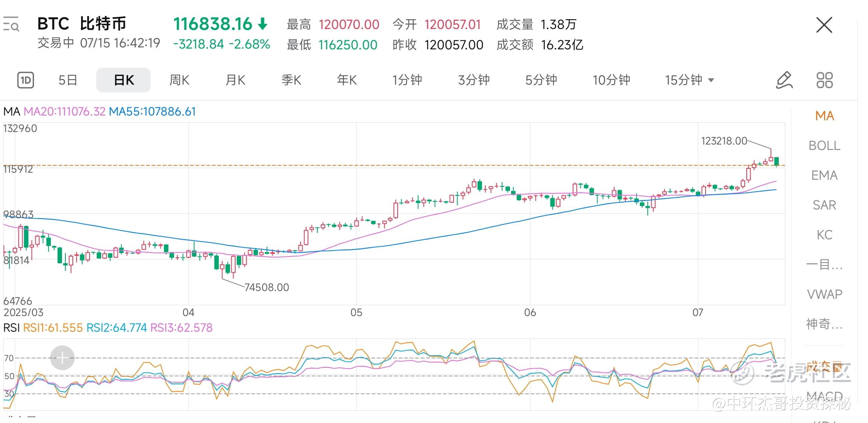This screenshot has height=423, width=868.
Task: Close the chart with X icon
Action: [824, 25]
